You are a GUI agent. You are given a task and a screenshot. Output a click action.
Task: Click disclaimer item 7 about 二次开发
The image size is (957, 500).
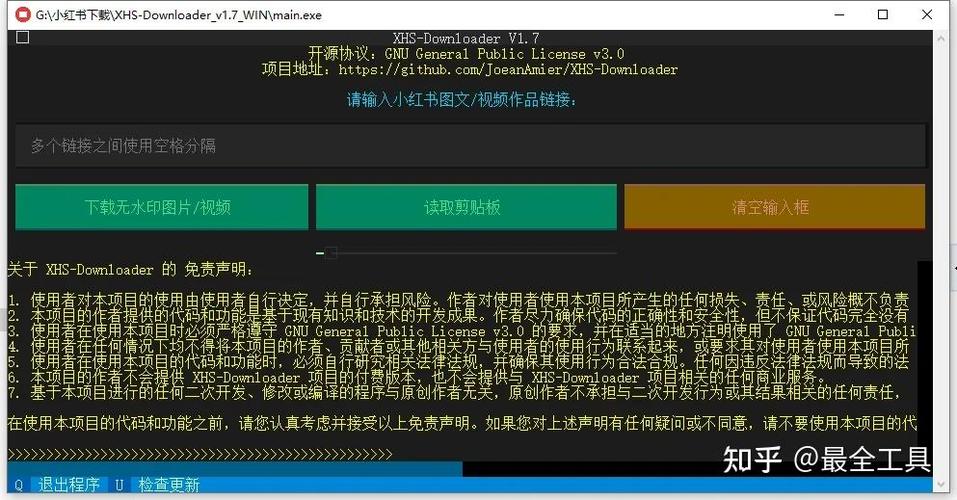454,392
